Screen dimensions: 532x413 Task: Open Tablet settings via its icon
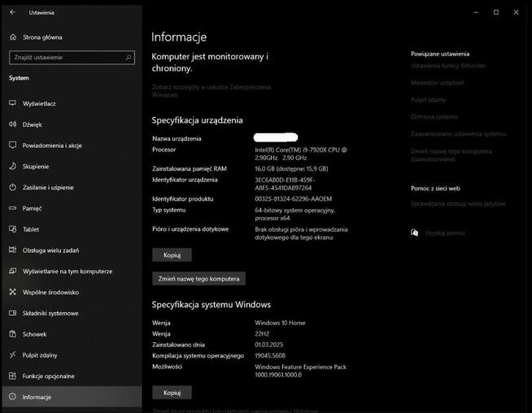click(12, 229)
